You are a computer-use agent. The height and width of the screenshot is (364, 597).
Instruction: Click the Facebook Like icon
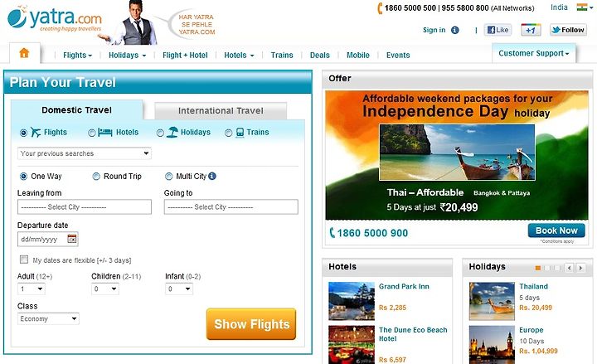point(498,30)
